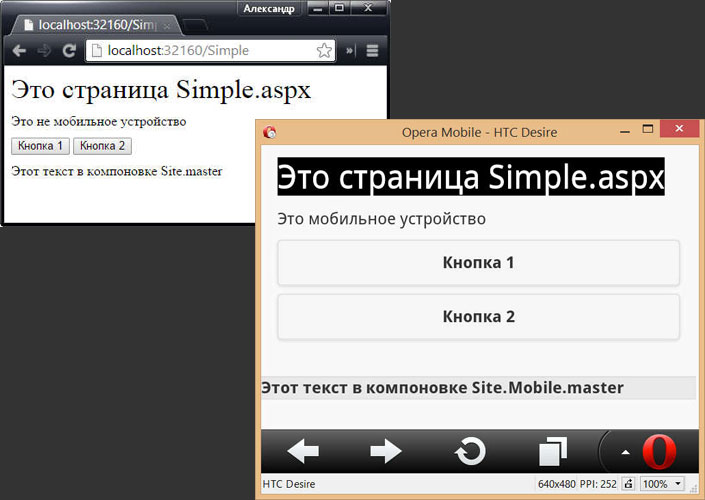This screenshot has width=705, height=500.
Task: Tap the large Кнопка 1 button in Opera Mobile
Action: point(478,263)
